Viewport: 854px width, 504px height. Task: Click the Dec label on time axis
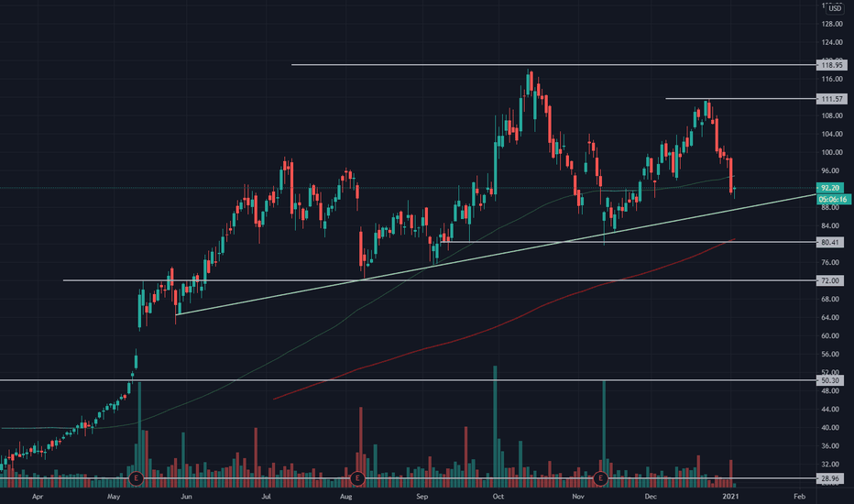[x=651, y=497]
